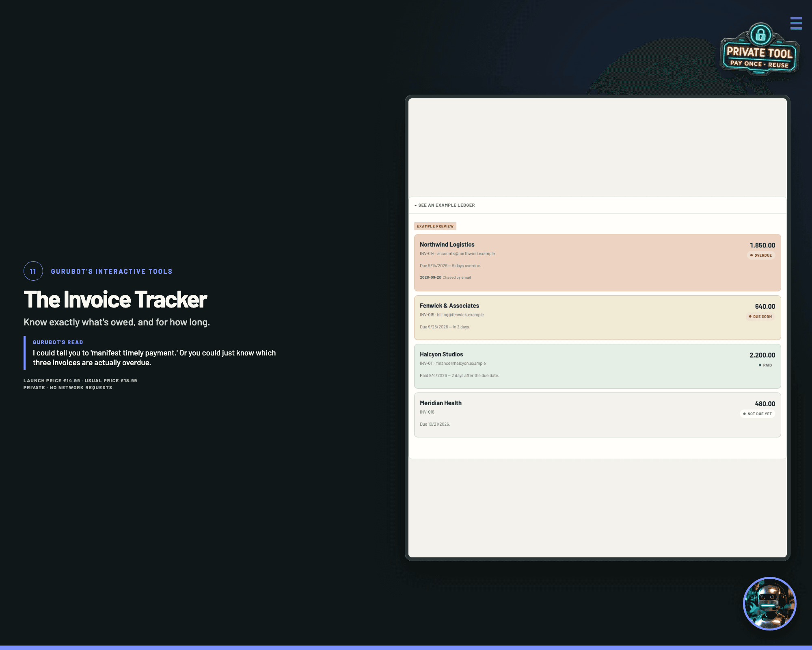Click the 'Paid 9/4/2026' line

pos(459,375)
